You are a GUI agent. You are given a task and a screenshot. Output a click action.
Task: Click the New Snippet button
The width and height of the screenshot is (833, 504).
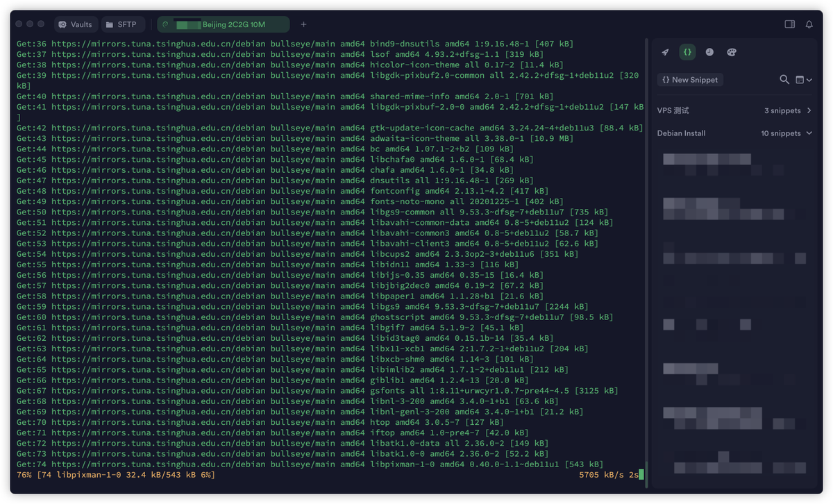pyautogui.click(x=690, y=80)
